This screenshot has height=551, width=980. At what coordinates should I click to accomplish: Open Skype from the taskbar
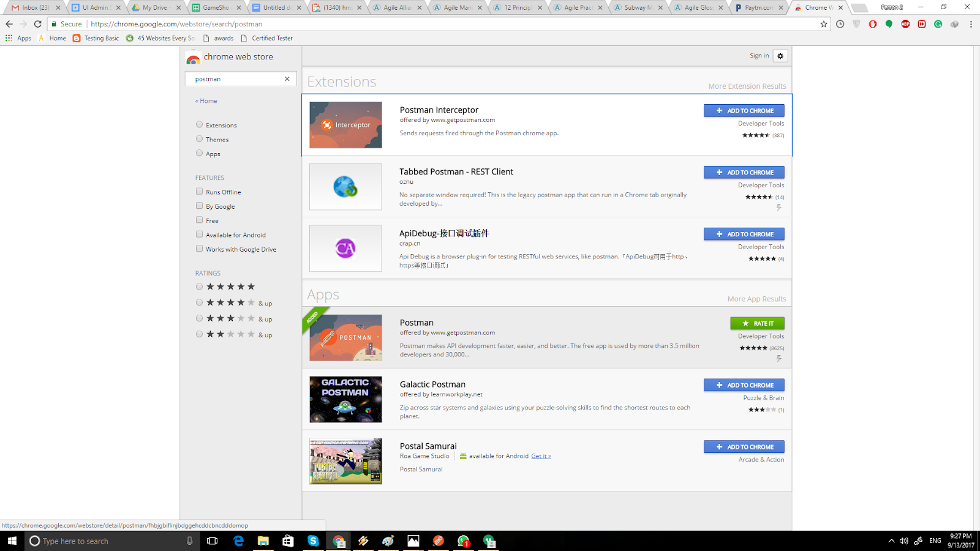pos(313,541)
